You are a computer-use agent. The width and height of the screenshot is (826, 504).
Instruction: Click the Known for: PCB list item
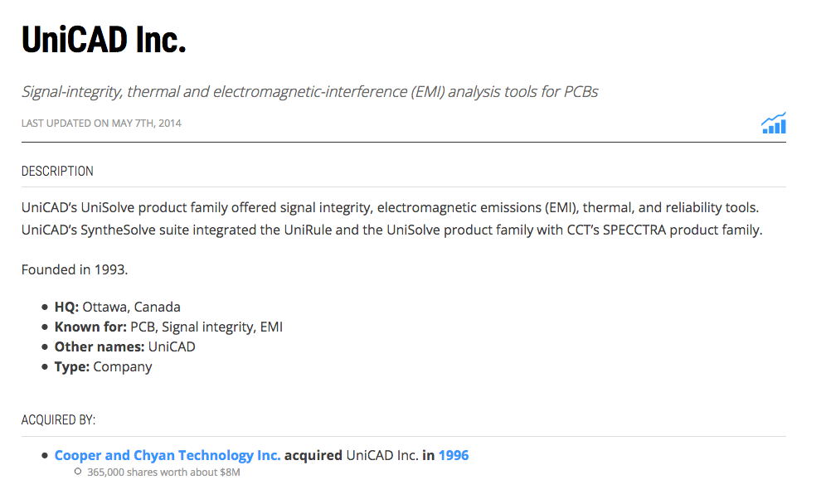click(x=168, y=327)
